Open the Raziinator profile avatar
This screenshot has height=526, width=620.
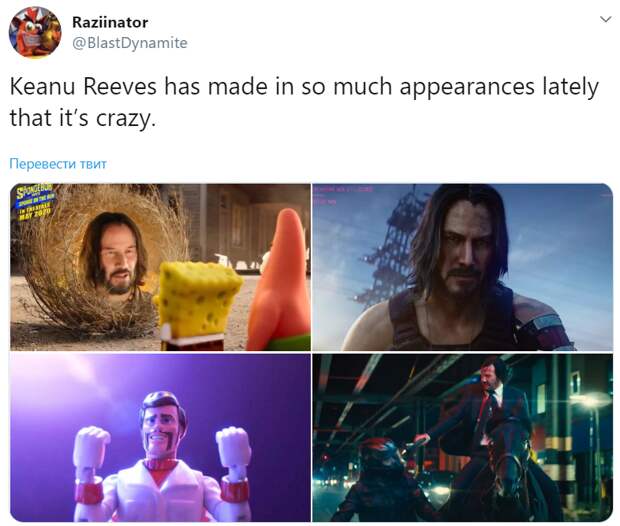coord(35,32)
